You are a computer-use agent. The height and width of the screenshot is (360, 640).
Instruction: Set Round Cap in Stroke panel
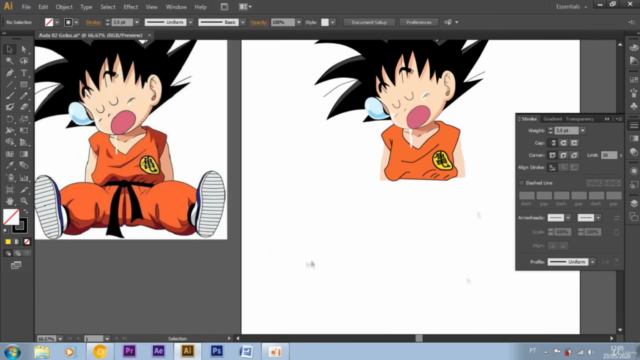click(564, 143)
